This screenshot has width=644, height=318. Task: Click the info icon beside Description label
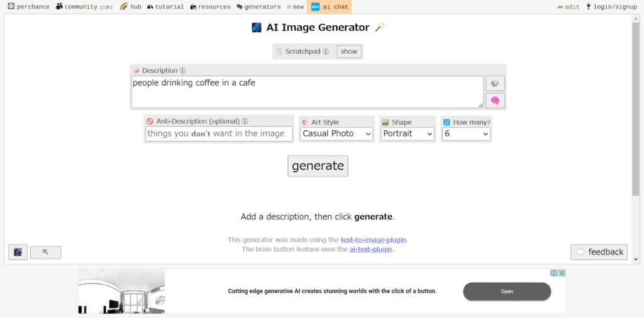pyautogui.click(x=183, y=71)
